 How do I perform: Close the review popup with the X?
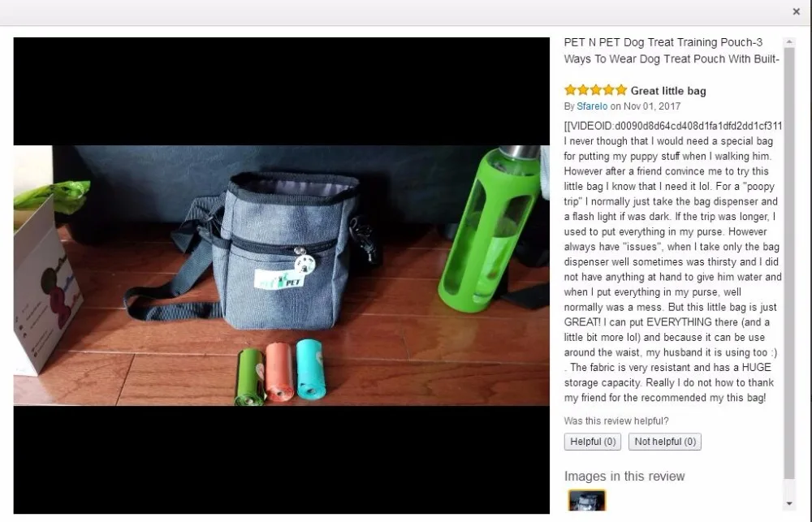pyautogui.click(x=796, y=11)
